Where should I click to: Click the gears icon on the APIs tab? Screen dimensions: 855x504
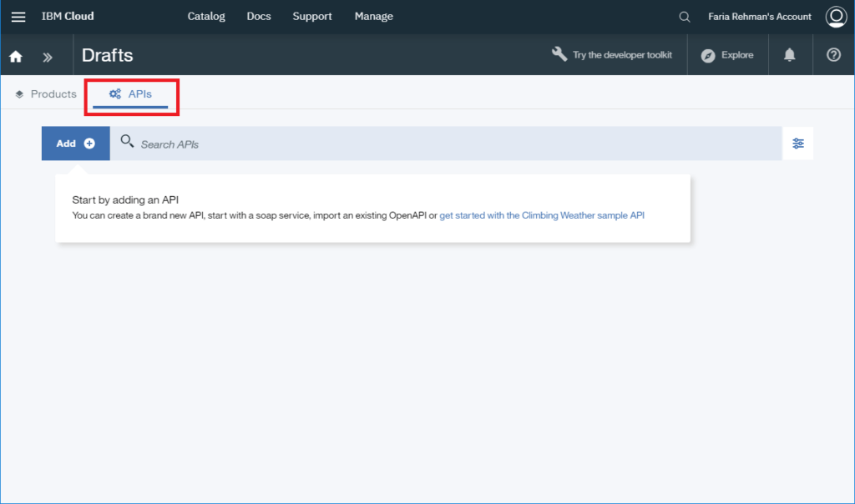pyautogui.click(x=114, y=94)
